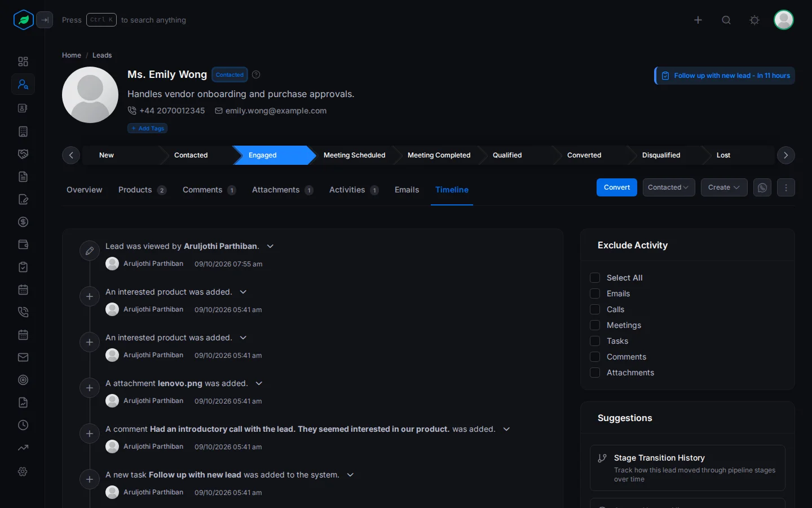
Task: Expand the introductory call comment entry
Action: point(506,429)
